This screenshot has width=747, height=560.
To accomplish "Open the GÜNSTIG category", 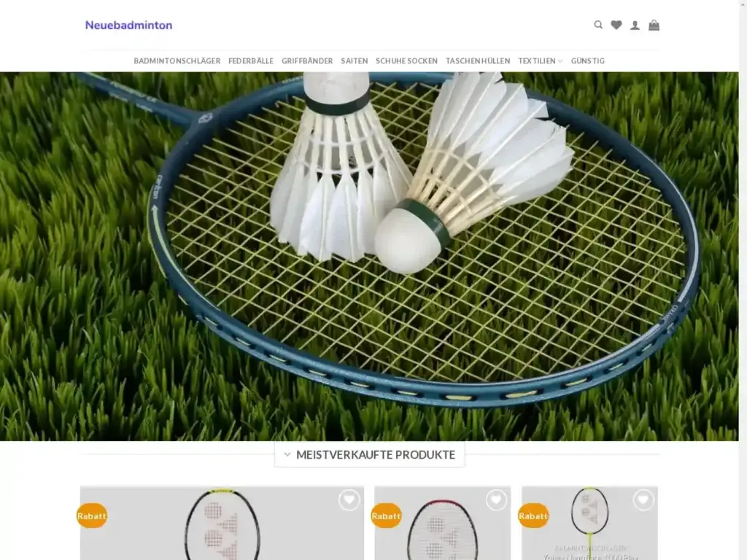I will tap(587, 61).
